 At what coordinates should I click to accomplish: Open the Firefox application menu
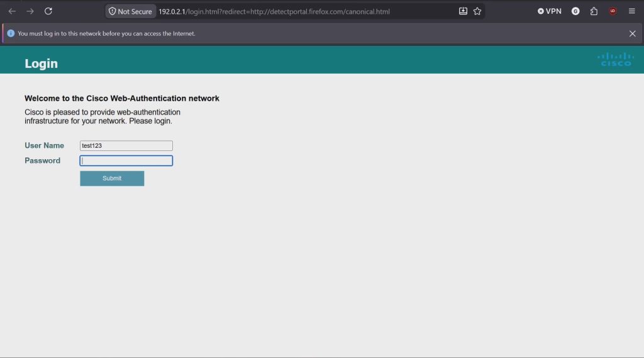click(x=631, y=11)
